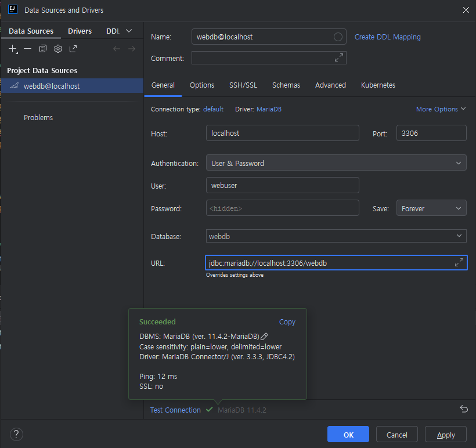The image size is (476, 448).
Task: Click the Comment input field
Action: pos(269,57)
